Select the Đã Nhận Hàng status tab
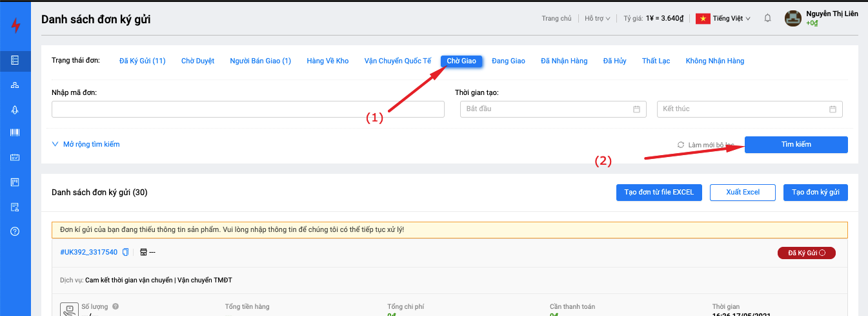This screenshot has height=316, width=868. pos(564,61)
